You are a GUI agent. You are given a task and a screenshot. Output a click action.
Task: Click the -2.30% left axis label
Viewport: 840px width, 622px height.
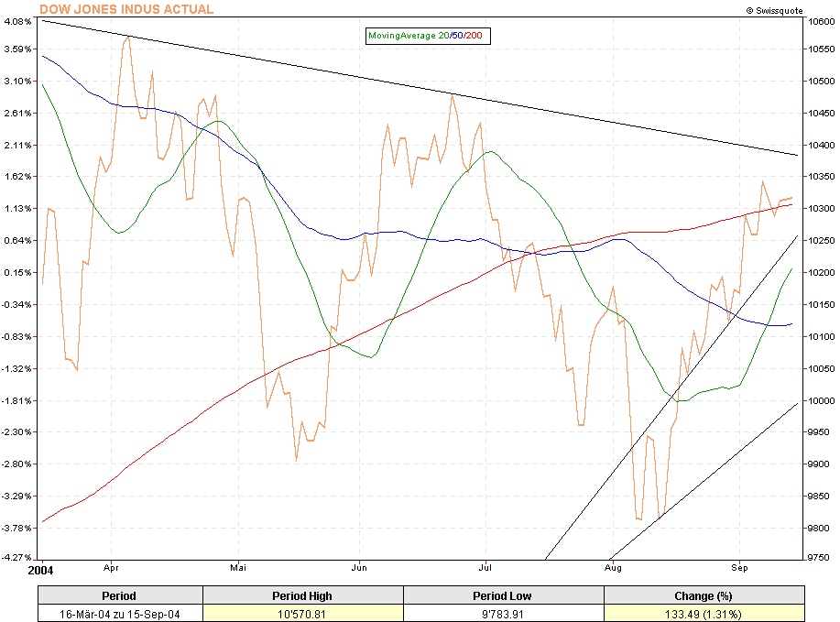(x=16, y=431)
